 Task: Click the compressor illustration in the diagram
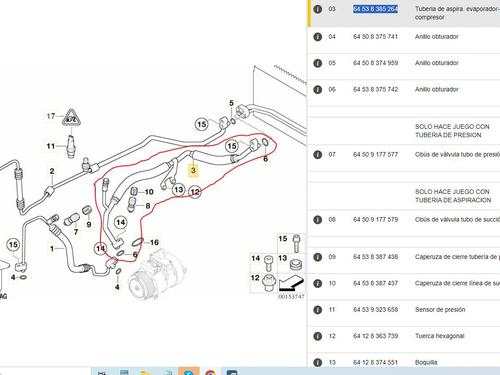click(x=156, y=275)
